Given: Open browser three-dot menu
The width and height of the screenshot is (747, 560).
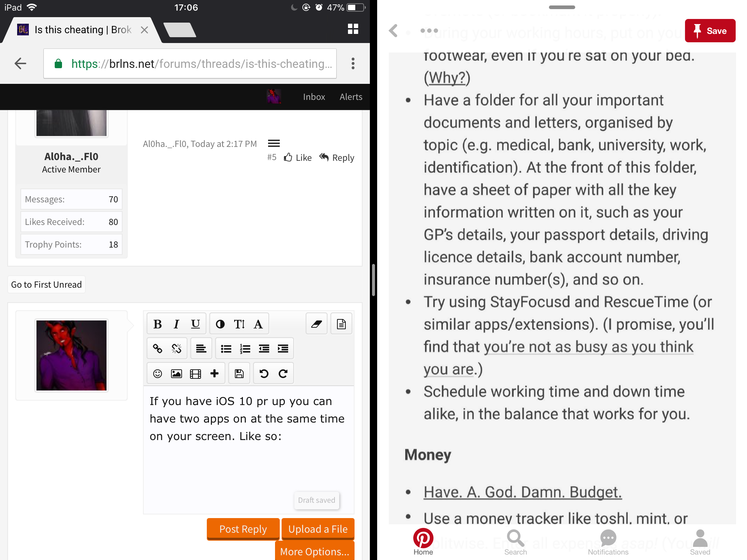Looking at the screenshot, I should click(x=353, y=63).
